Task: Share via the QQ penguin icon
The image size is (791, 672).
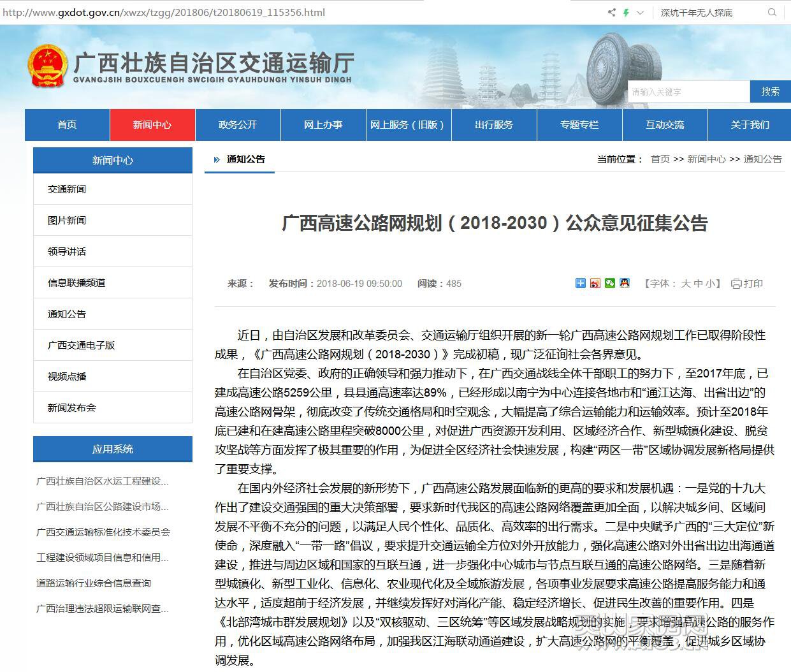Action: pyautogui.click(x=625, y=284)
